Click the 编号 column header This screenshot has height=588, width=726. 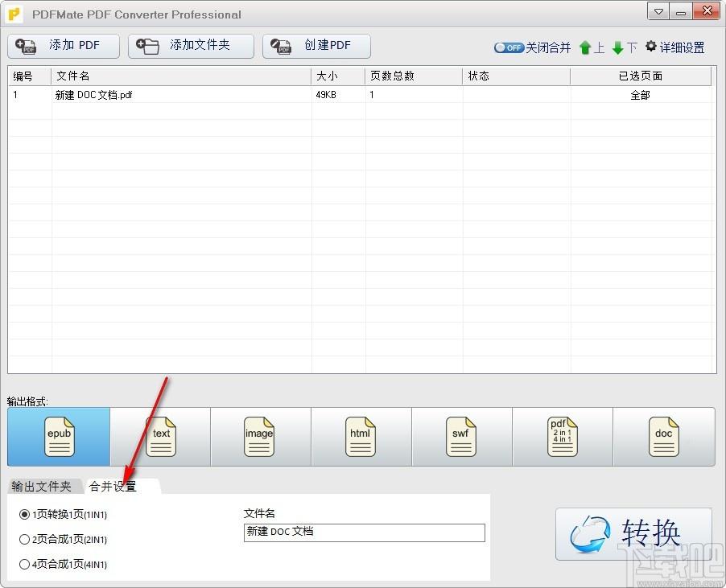[30, 76]
